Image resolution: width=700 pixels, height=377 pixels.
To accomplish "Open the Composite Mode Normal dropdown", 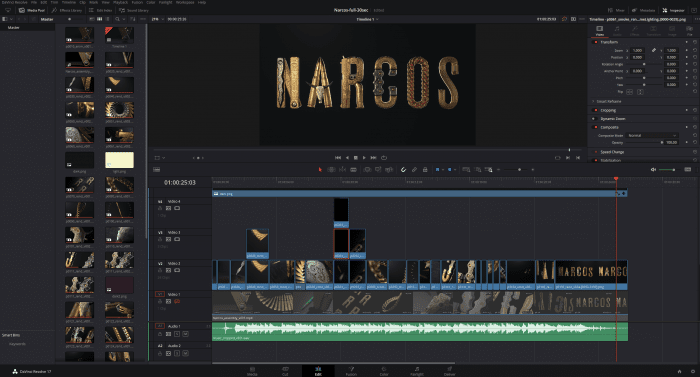I will 652,135.
